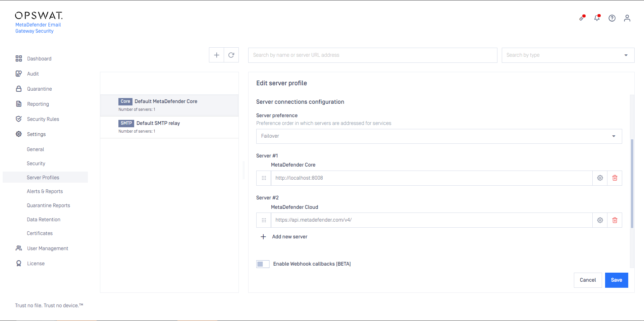
Task: Open the notifications bell
Action: pos(597,18)
